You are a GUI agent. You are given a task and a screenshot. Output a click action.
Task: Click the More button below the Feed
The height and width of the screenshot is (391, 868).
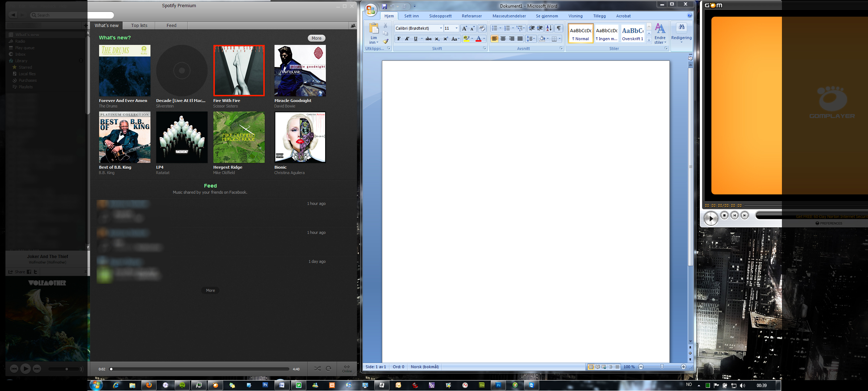[210, 290]
